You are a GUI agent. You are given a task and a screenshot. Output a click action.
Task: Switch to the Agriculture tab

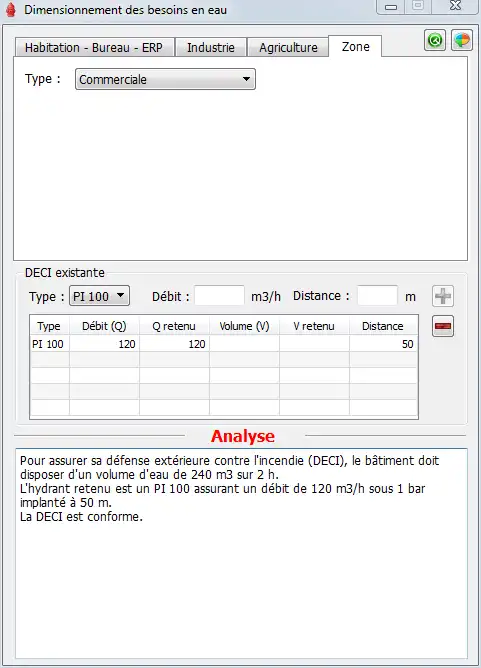288,47
